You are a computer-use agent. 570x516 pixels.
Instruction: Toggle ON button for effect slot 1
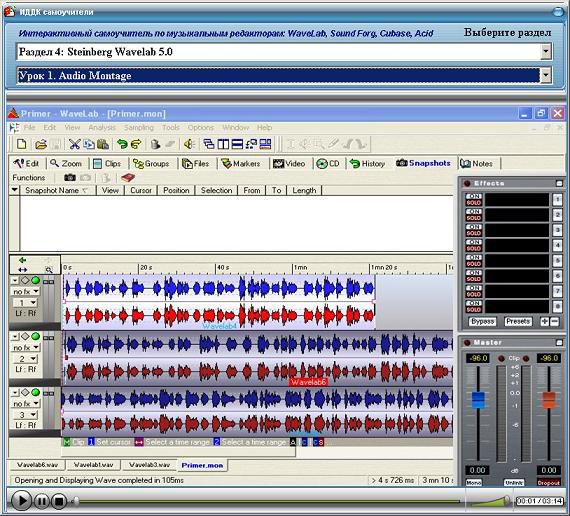[x=473, y=196]
